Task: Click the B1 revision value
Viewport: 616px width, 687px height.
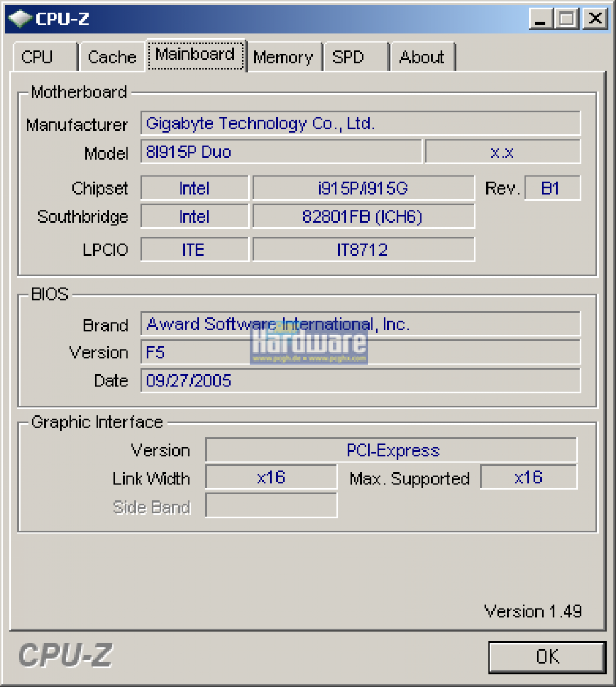Action: click(552, 188)
